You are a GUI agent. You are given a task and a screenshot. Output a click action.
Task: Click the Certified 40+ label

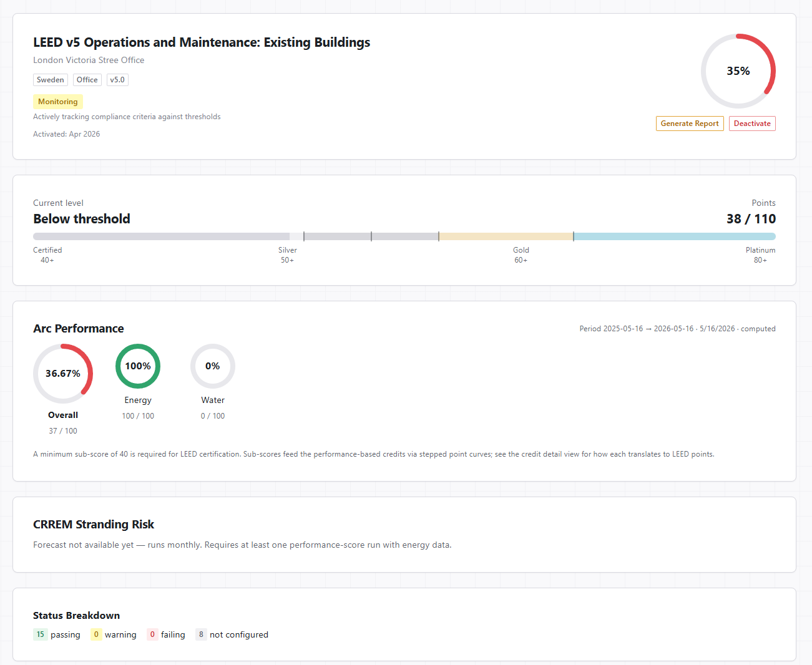47,255
